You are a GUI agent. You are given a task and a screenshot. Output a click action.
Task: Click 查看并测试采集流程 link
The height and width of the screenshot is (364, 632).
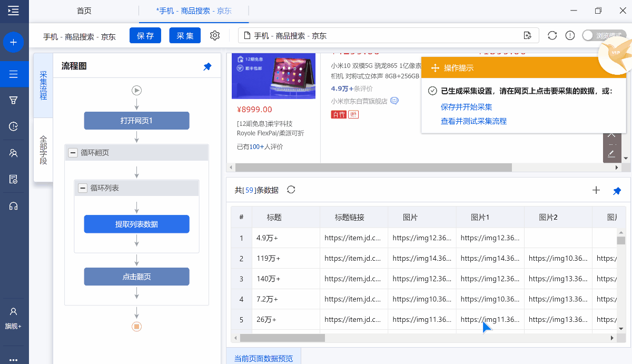pyautogui.click(x=473, y=121)
